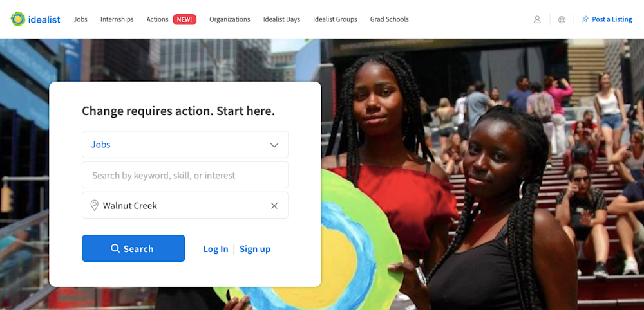Screen dimensions: 644x310
Task: Click the location pin icon in location field
Action: click(95, 205)
